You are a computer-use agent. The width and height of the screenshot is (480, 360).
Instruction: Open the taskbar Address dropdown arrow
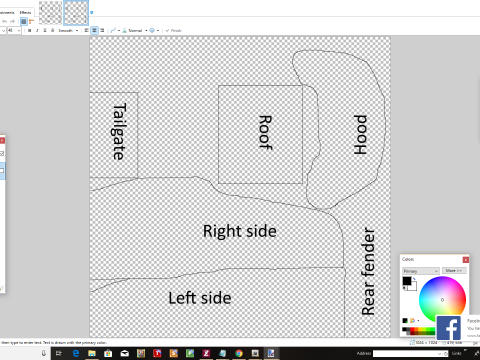point(439,354)
